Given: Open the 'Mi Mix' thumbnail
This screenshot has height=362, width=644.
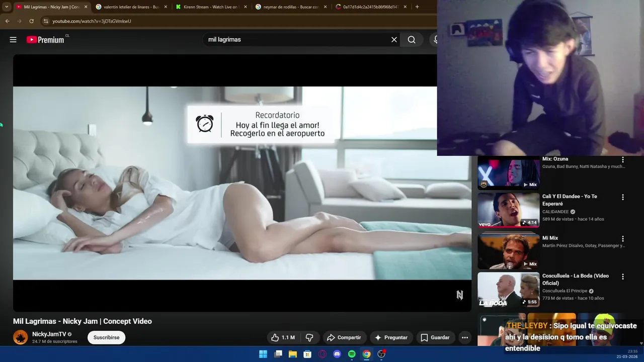Looking at the screenshot, I should pyautogui.click(x=508, y=250).
